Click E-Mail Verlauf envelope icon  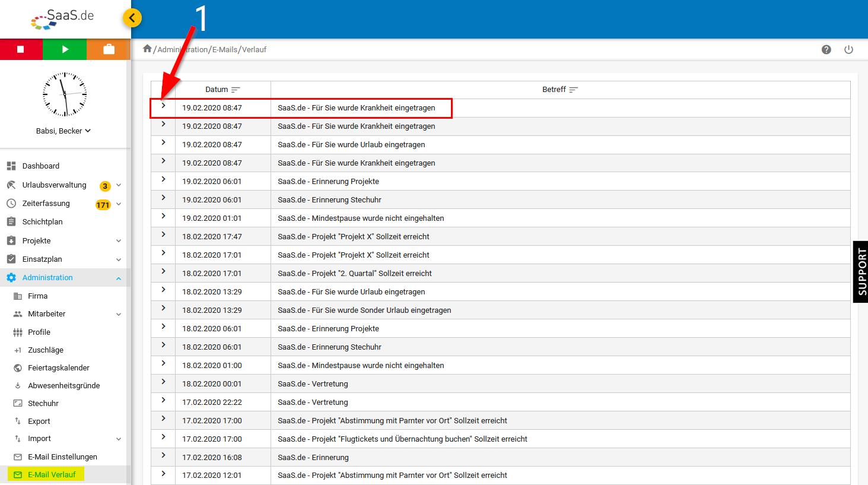click(x=18, y=474)
